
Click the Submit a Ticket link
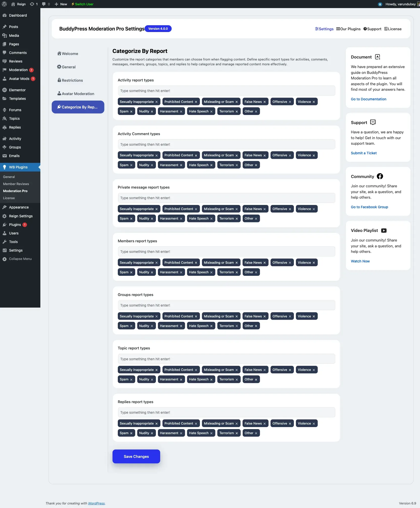(x=364, y=153)
